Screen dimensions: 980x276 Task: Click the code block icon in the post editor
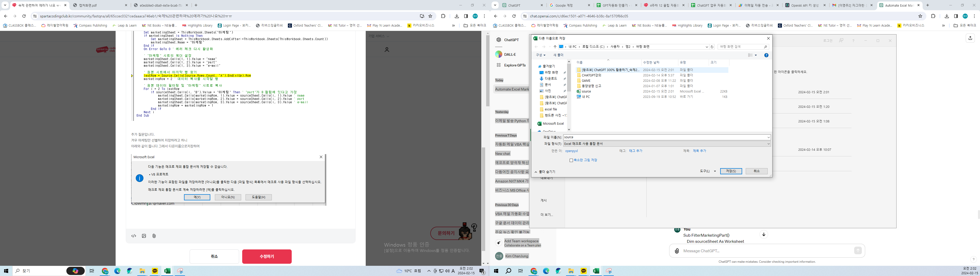click(x=134, y=236)
